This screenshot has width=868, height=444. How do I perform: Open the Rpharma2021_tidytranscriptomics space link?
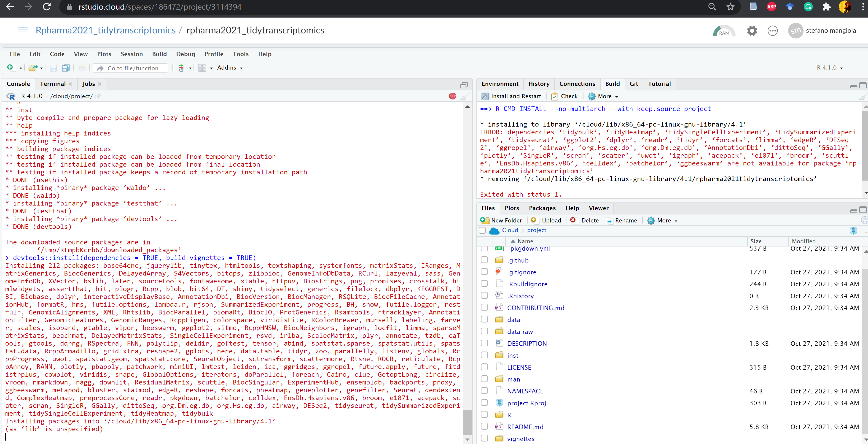(105, 30)
